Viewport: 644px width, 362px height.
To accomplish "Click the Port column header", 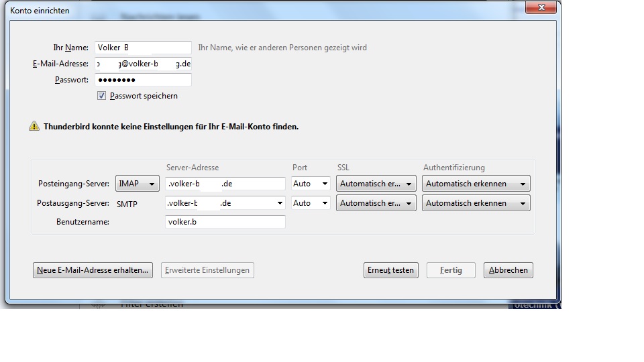I will (300, 168).
